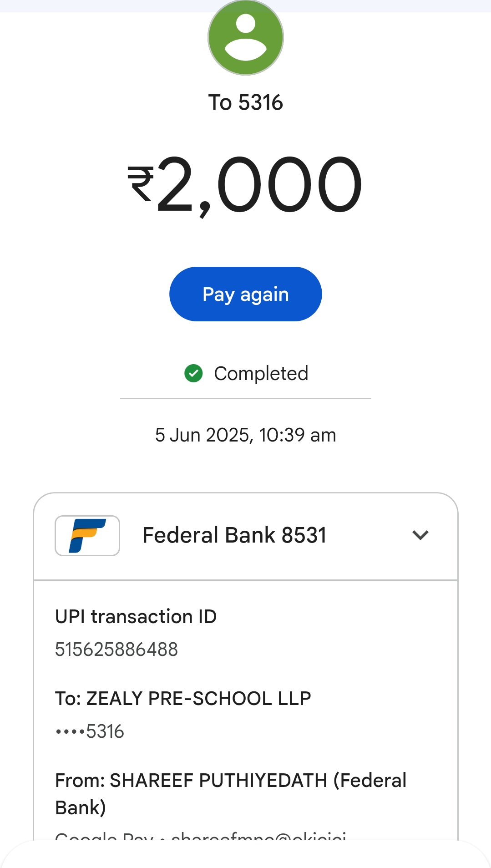Click the partially visible Google Pay UPI address

pos(200,836)
